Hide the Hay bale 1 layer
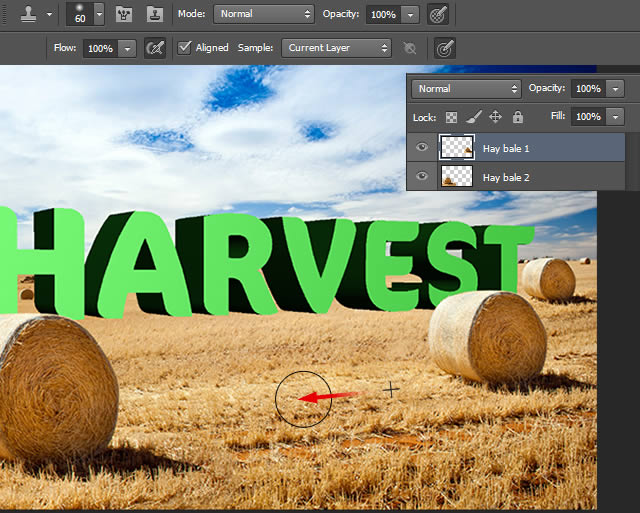Screen dimensions: 640x513 click(x=422, y=147)
